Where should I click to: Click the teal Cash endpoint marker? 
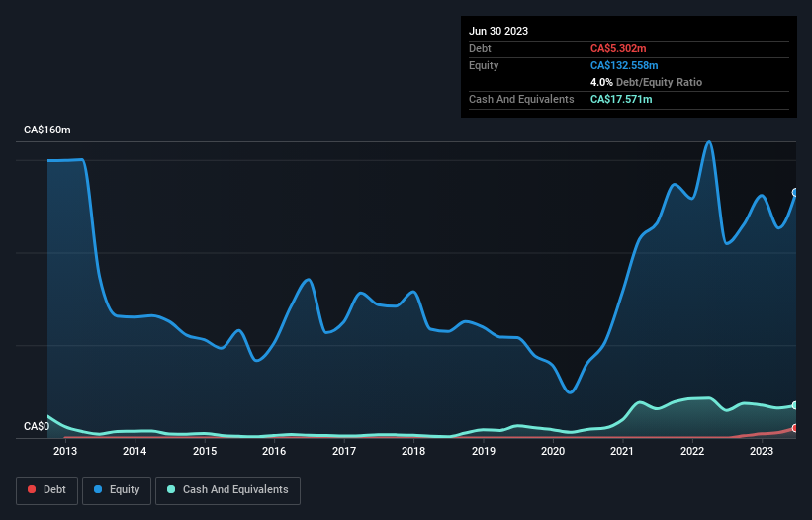[x=795, y=405]
